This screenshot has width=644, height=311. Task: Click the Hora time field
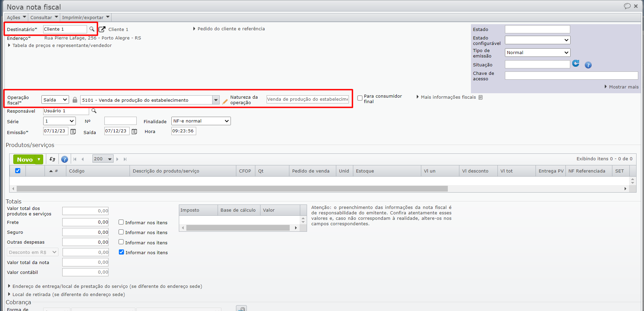184,131
